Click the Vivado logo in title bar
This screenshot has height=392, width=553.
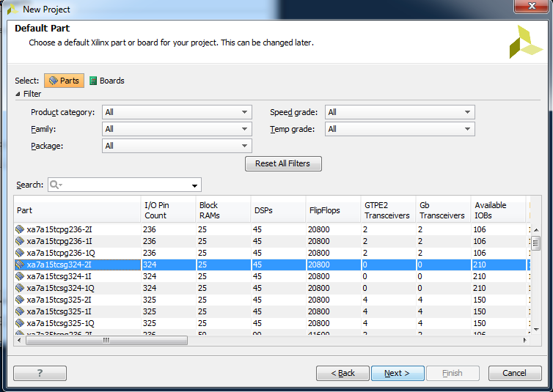pyautogui.click(x=12, y=9)
